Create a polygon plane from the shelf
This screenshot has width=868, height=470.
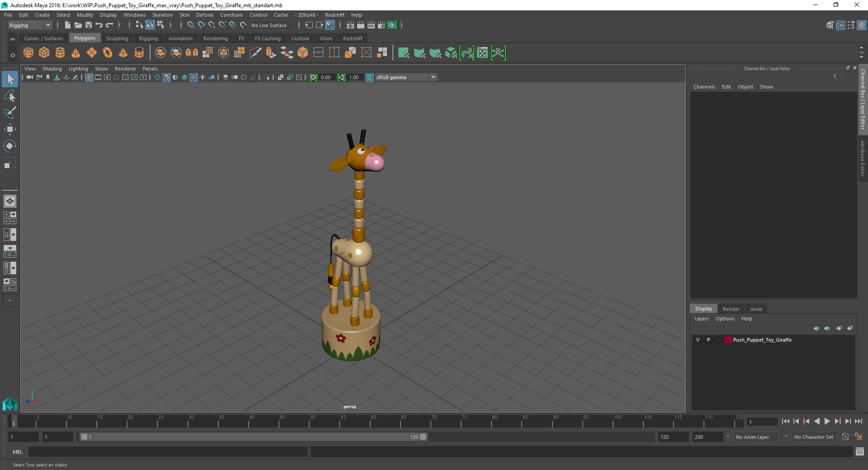tap(92, 53)
